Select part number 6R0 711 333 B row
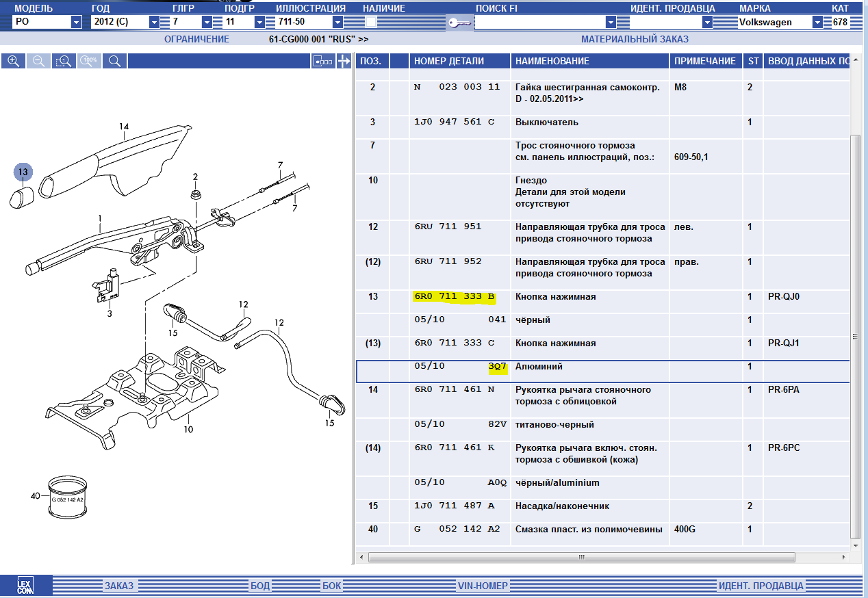868x598 pixels. pyautogui.click(x=455, y=297)
